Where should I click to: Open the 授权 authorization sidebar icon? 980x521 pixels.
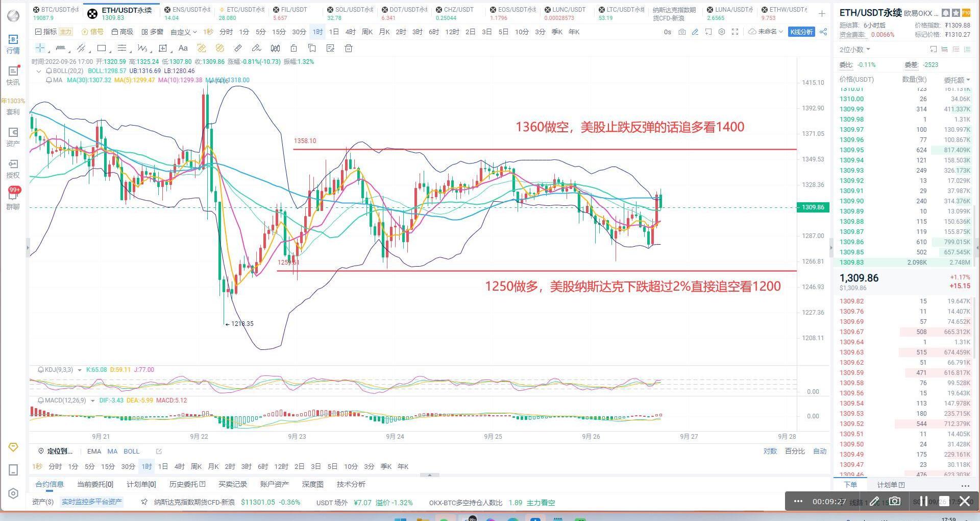pos(13,169)
